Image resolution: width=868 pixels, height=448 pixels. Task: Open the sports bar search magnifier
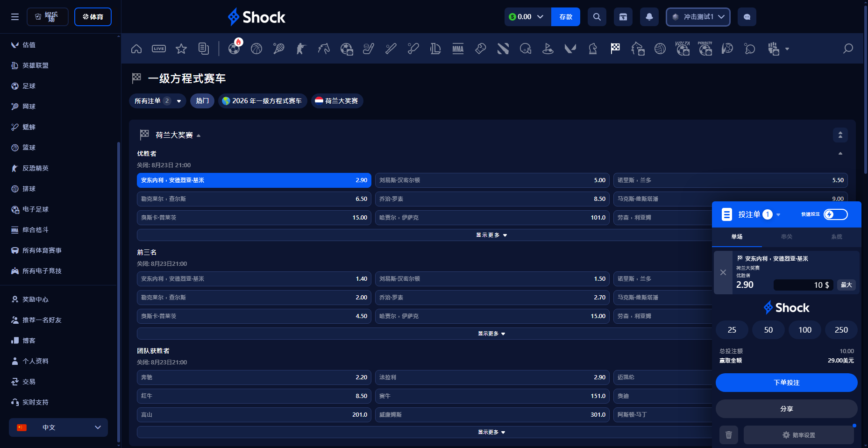[848, 49]
